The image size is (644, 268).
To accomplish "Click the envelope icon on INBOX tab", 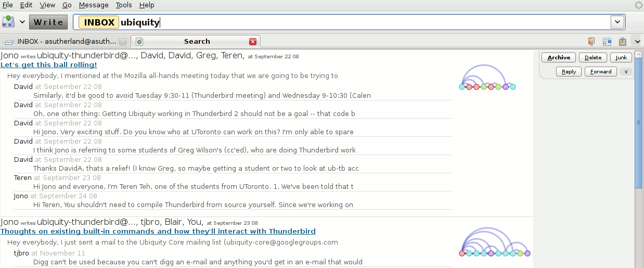I will (x=9, y=42).
